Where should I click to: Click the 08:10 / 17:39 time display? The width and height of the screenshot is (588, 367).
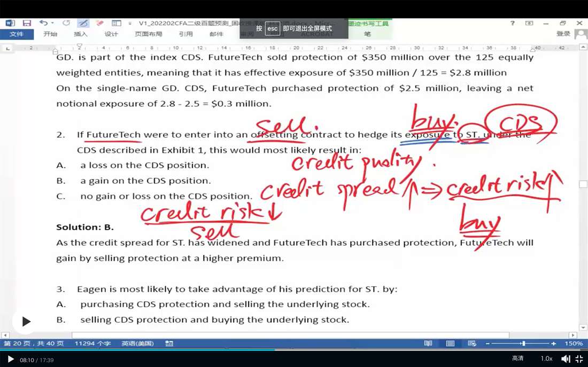(37, 360)
